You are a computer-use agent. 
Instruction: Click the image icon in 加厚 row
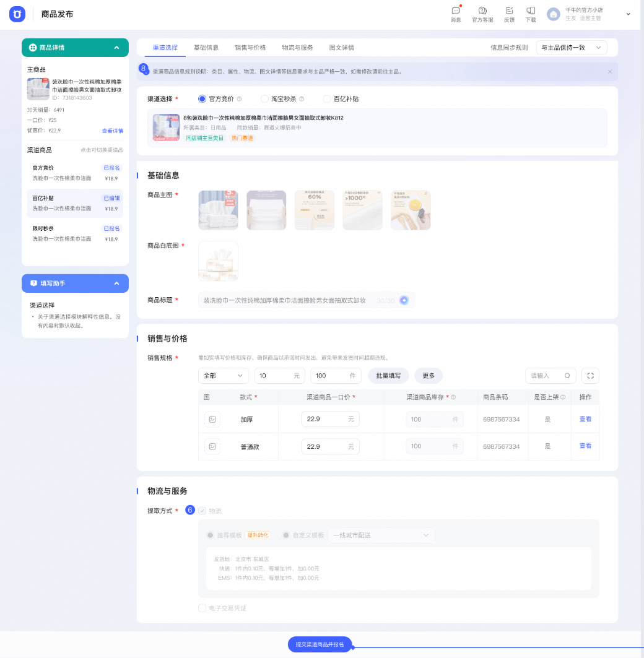(x=212, y=419)
